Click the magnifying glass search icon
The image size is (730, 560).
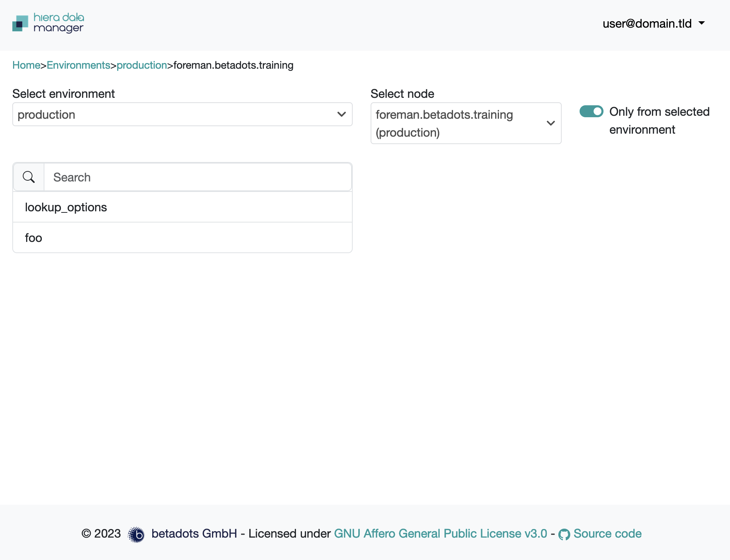(x=29, y=177)
